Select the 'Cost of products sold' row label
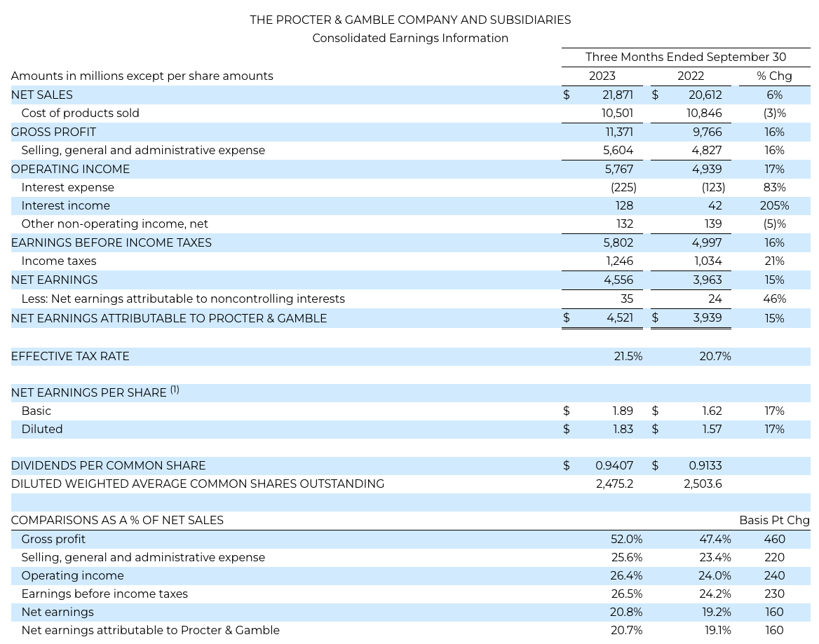Screen dimensions: 819x644 pos(80,113)
